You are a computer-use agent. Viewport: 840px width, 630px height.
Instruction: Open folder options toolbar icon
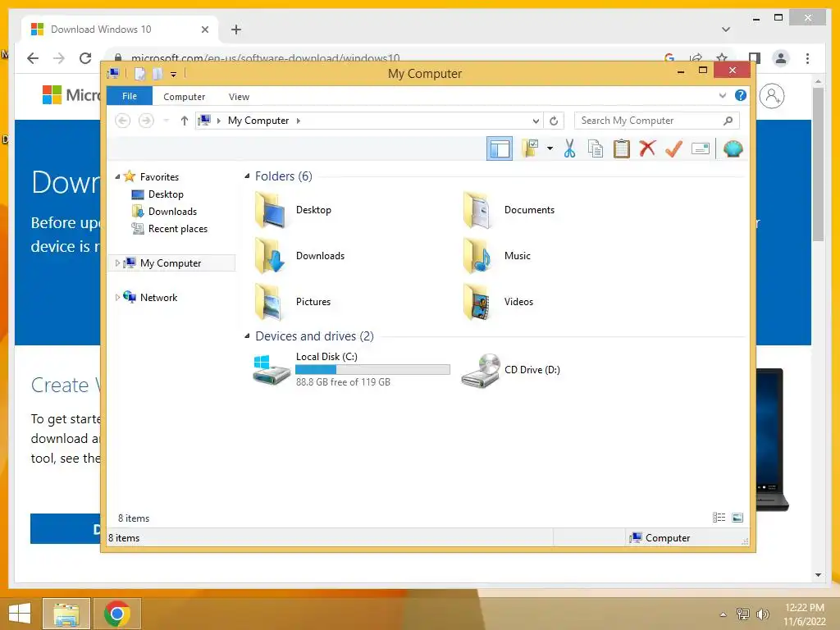tap(531, 148)
